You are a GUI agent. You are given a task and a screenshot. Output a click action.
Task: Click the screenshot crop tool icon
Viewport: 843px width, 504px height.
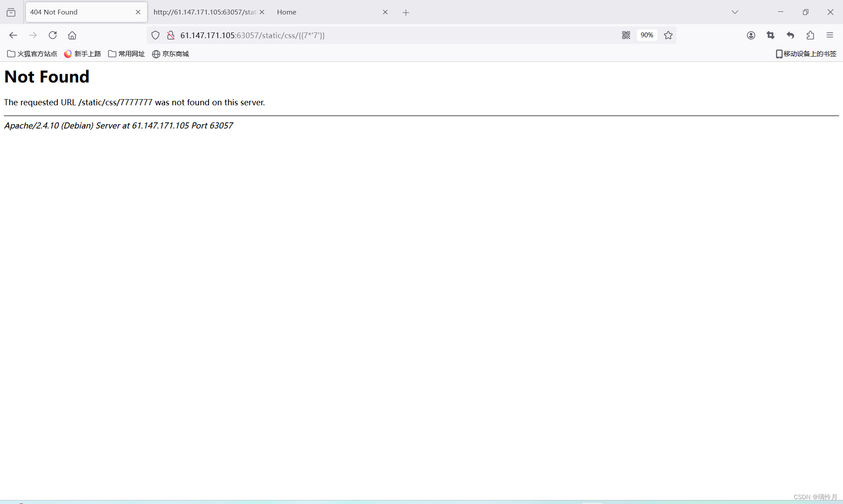(771, 35)
